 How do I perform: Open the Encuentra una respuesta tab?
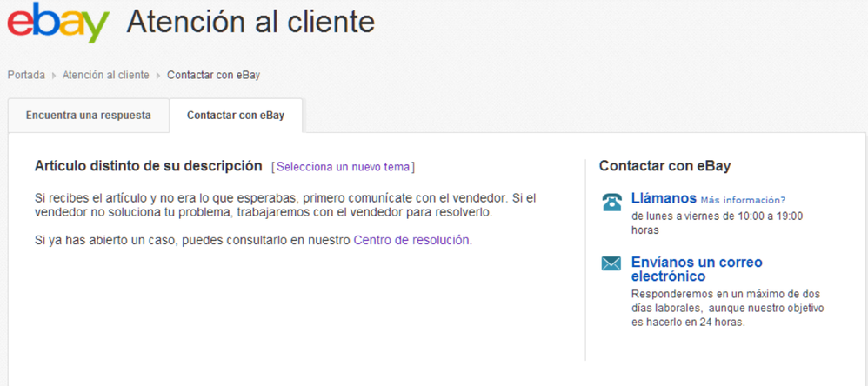[88, 116]
